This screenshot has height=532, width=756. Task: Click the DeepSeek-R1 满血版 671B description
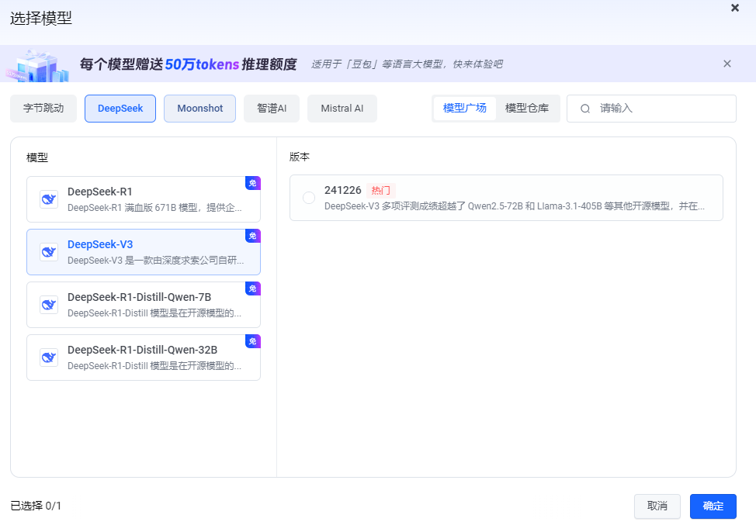point(154,208)
